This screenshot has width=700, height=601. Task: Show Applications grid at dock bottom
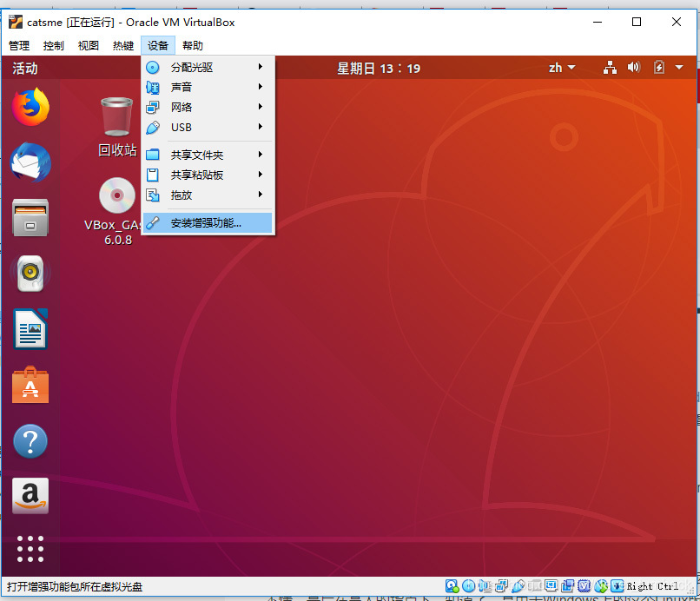point(30,549)
